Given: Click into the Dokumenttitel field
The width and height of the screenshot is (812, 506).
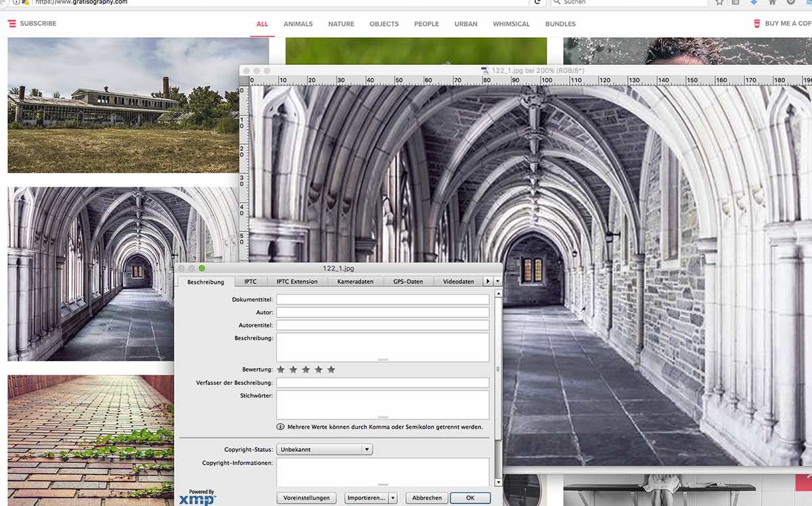Looking at the screenshot, I should coord(382,299).
